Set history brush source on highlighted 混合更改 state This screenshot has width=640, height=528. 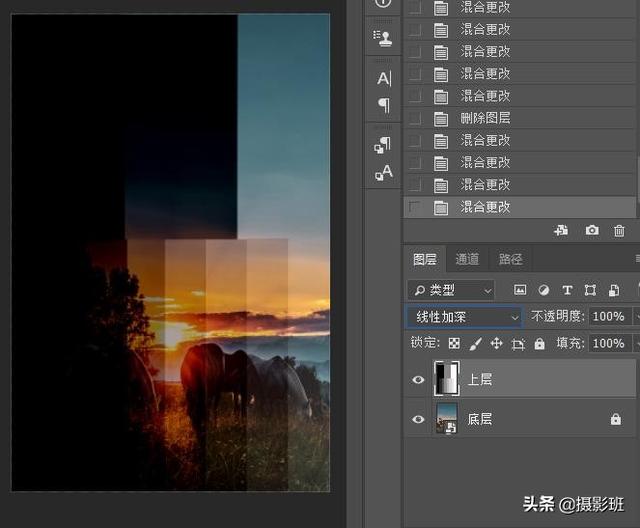coord(415,207)
